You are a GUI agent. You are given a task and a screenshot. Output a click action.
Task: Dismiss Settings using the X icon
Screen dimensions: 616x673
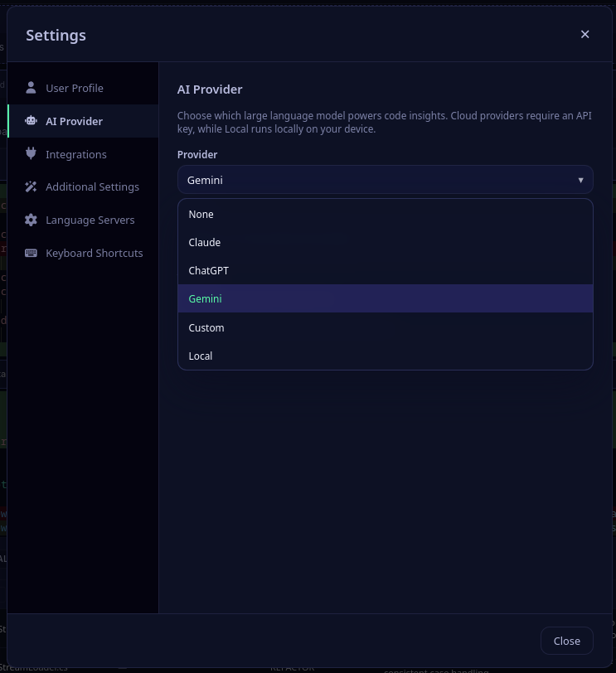click(x=584, y=34)
